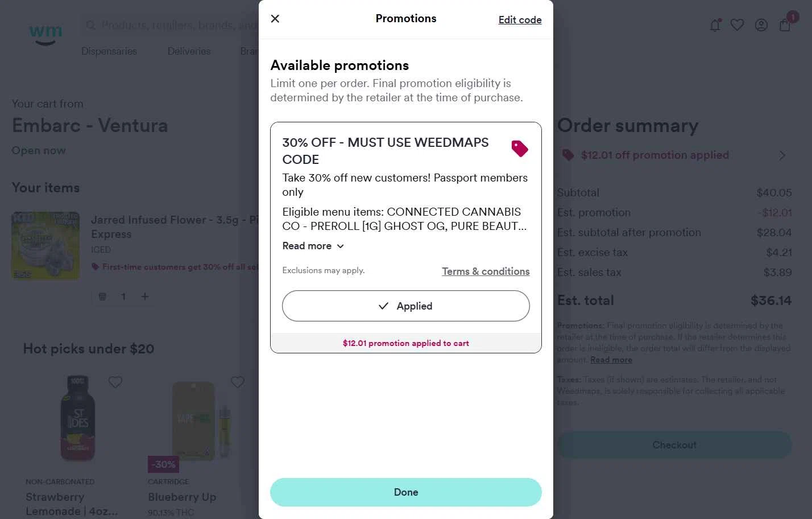Click the Weedmaps logo
The image size is (812, 519).
[x=45, y=34]
